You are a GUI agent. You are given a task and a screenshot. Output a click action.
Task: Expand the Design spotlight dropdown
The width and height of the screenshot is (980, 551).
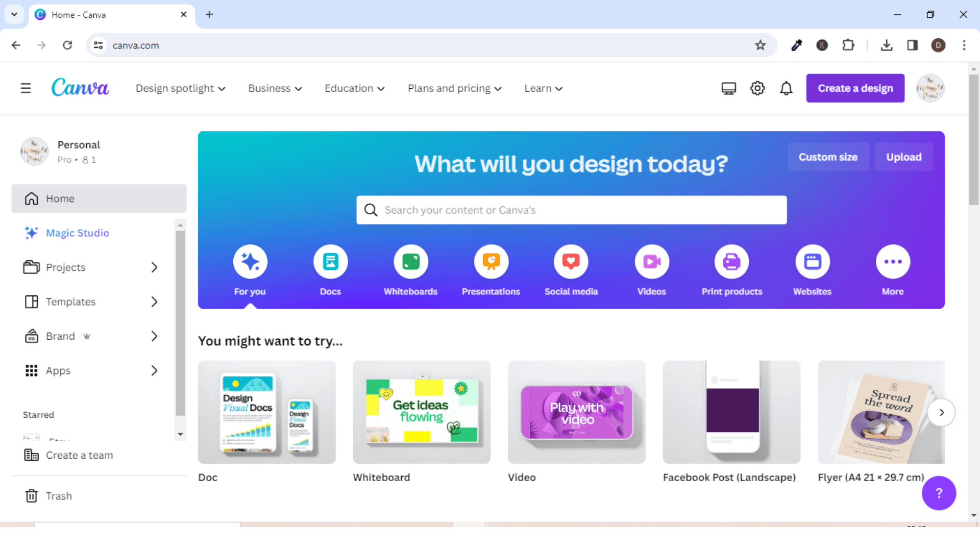tap(181, 88)
